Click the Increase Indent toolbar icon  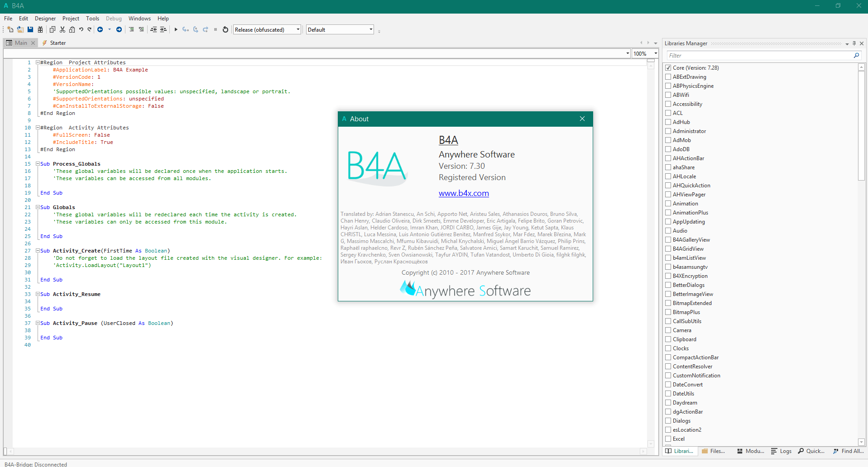coord(163,29)
